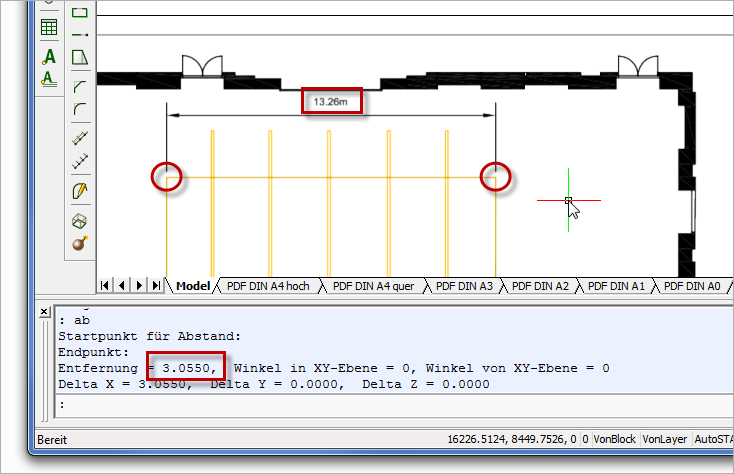Screen dimensions: 734x474
Task: Click the 3D wireframe box icon
Action: pyautogui.click(x=80, y=220)
